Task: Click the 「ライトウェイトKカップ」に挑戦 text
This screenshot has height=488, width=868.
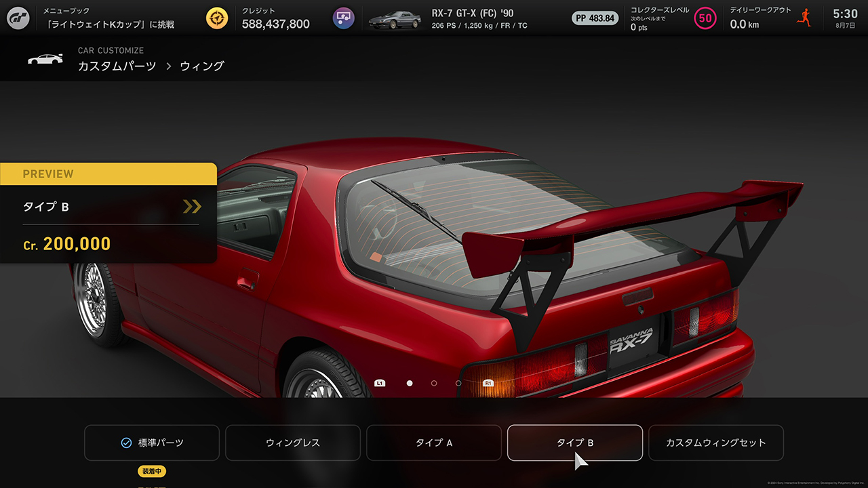Action: pos(108,24)
